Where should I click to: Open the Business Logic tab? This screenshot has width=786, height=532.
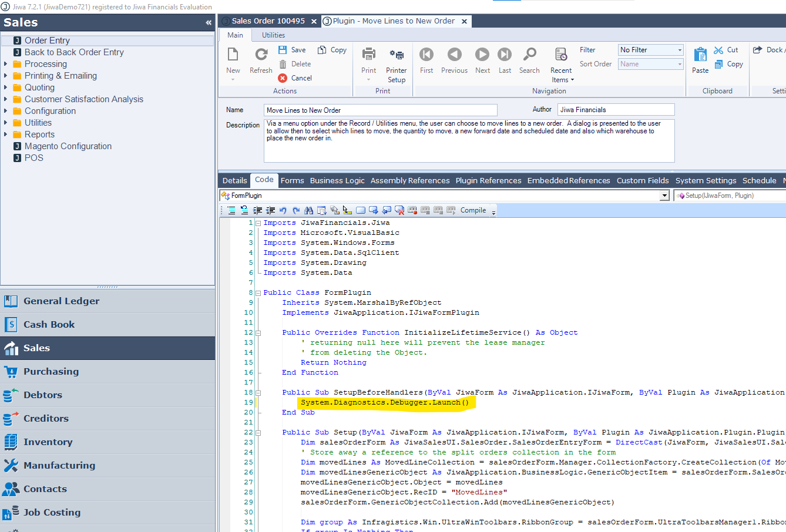click(x=337, y=181)
